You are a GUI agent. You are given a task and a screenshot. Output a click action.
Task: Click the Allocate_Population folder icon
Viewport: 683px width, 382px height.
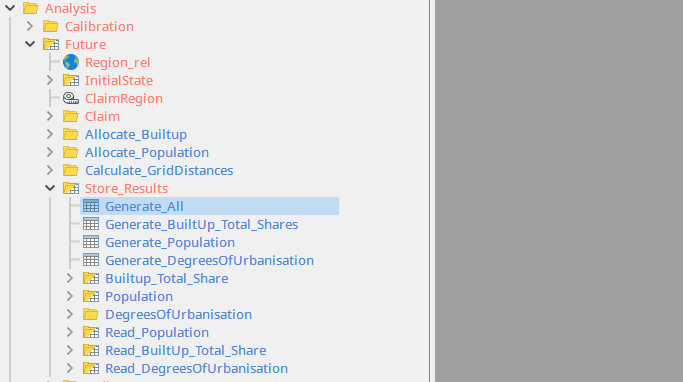[x=71, y=152]
